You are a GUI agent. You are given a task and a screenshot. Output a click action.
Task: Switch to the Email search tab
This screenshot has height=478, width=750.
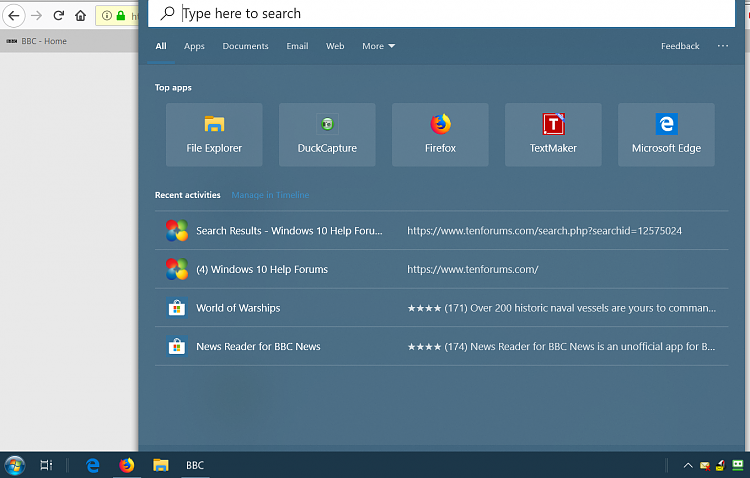(297, 46)
